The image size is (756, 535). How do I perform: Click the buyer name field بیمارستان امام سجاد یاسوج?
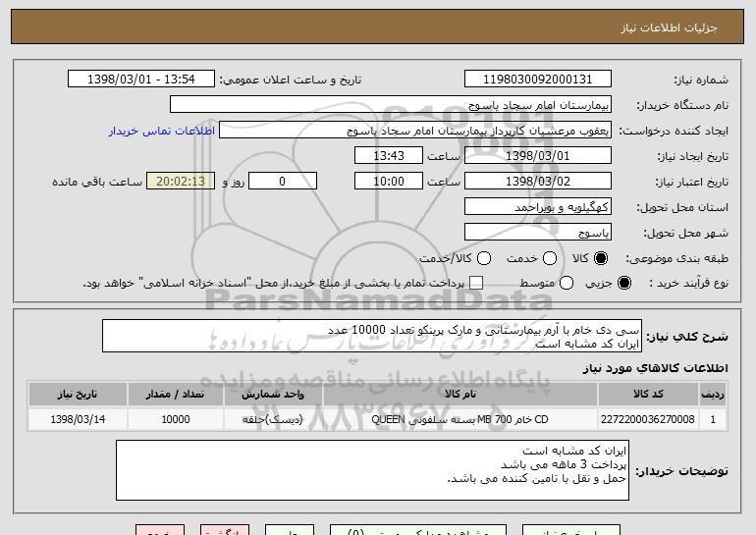coord(391,105)
